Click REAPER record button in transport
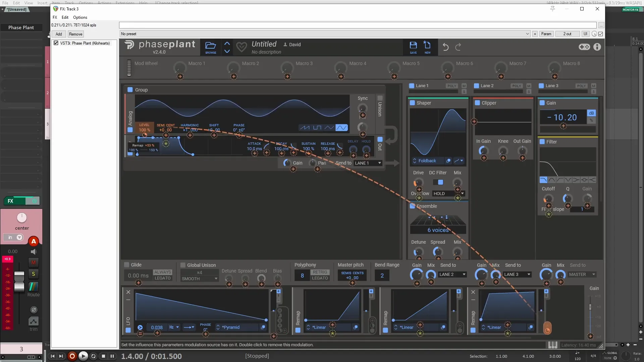 click(x=72, y=356)
